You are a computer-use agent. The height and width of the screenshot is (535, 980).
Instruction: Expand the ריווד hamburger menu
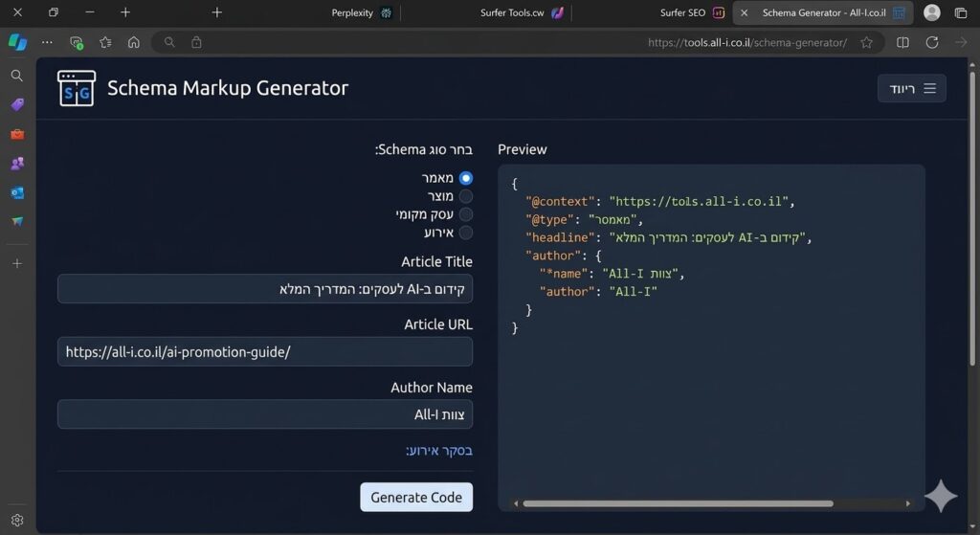coord(912,88)
